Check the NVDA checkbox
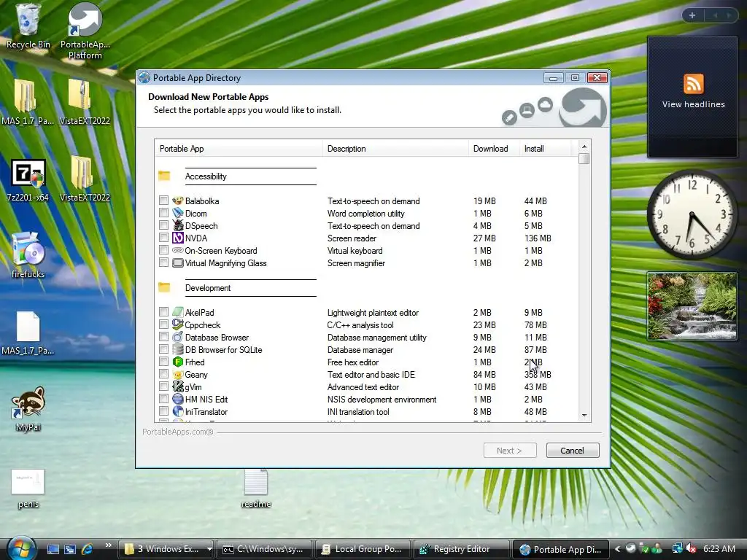 click(x=163, y=238)
